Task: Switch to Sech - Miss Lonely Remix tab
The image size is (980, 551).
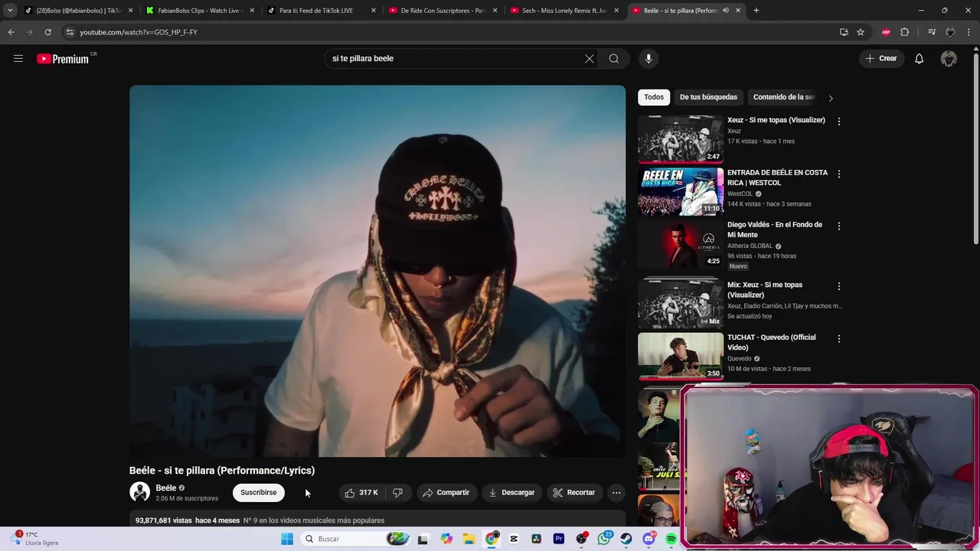Action: click(563, 11)
